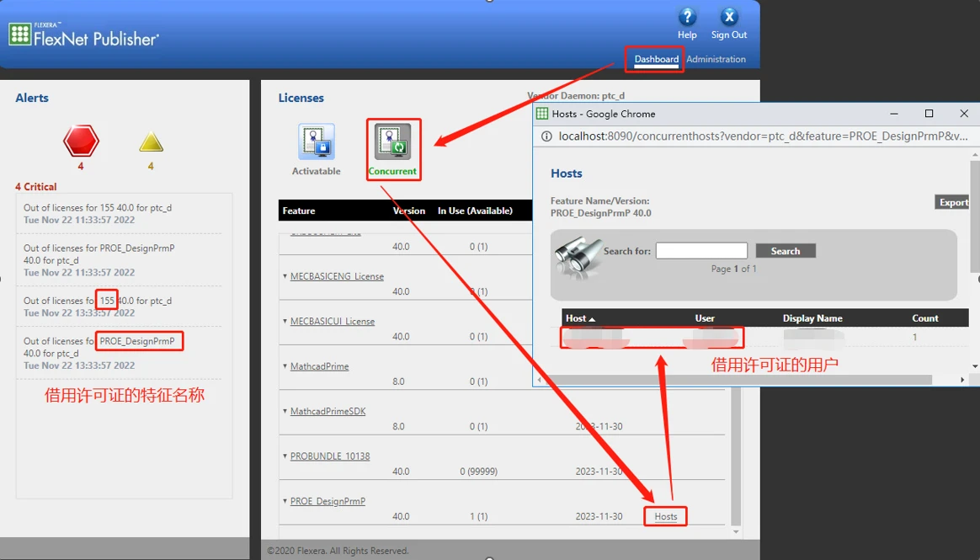The width and height of the screenshot is (980, 560).
Task: Sort hosts by the Host column header
Action: pos(580,318)
